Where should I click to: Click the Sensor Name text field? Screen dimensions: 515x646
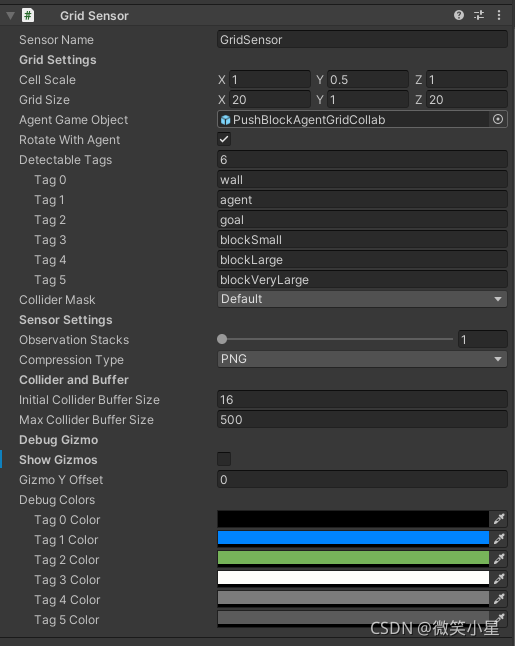[x=362, y=40]
